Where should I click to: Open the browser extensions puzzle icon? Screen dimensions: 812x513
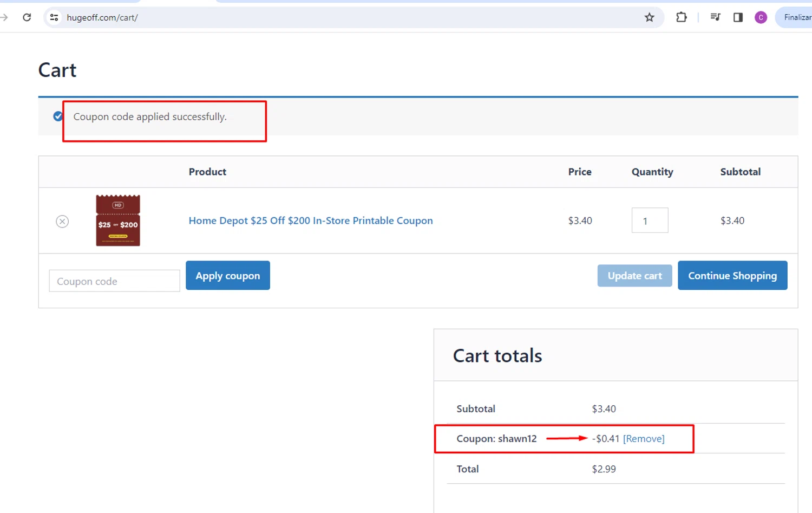pos(682,17)
